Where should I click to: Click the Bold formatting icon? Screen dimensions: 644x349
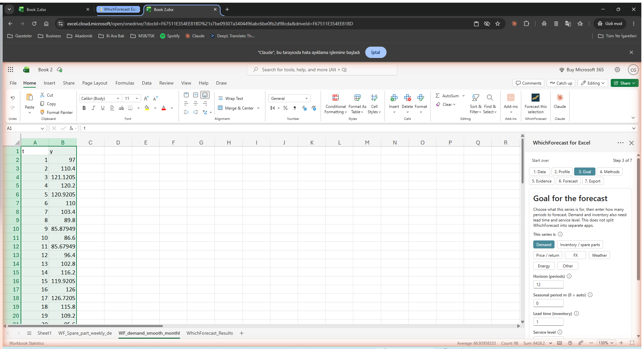click(84, 108)
